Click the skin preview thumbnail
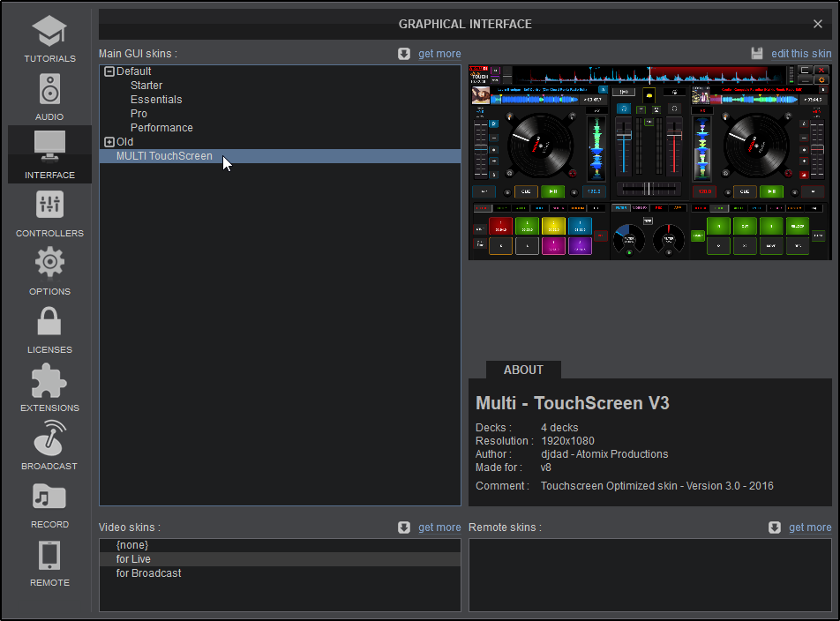This screenshot has height=621, width=840. tap(649, 162)
